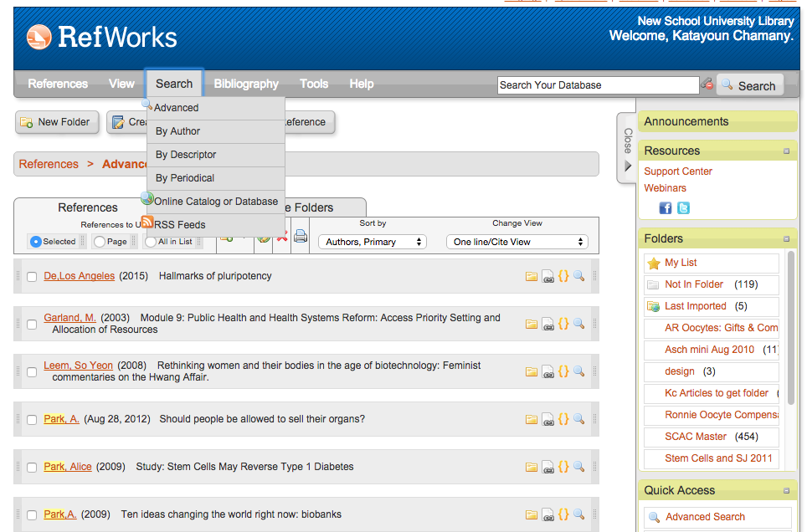Open the Not In Folder folder
Screen dimensions: 807x532
[x=712, y=284]
